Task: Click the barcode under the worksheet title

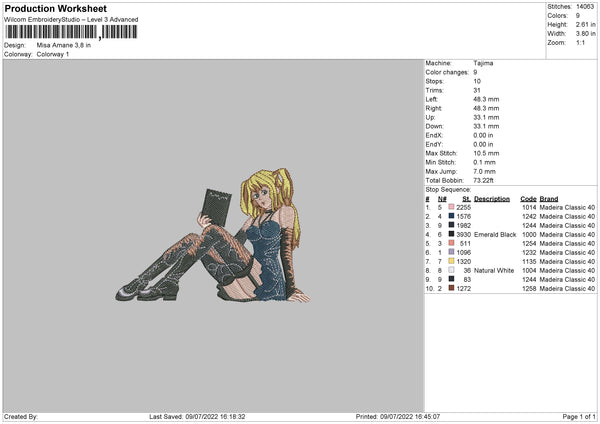Action: (71, 32)
